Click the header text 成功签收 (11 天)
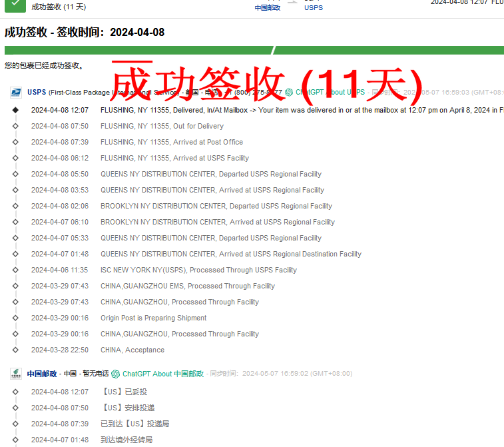The height and width of the screenshot is (447, 504). coord(59,7)
